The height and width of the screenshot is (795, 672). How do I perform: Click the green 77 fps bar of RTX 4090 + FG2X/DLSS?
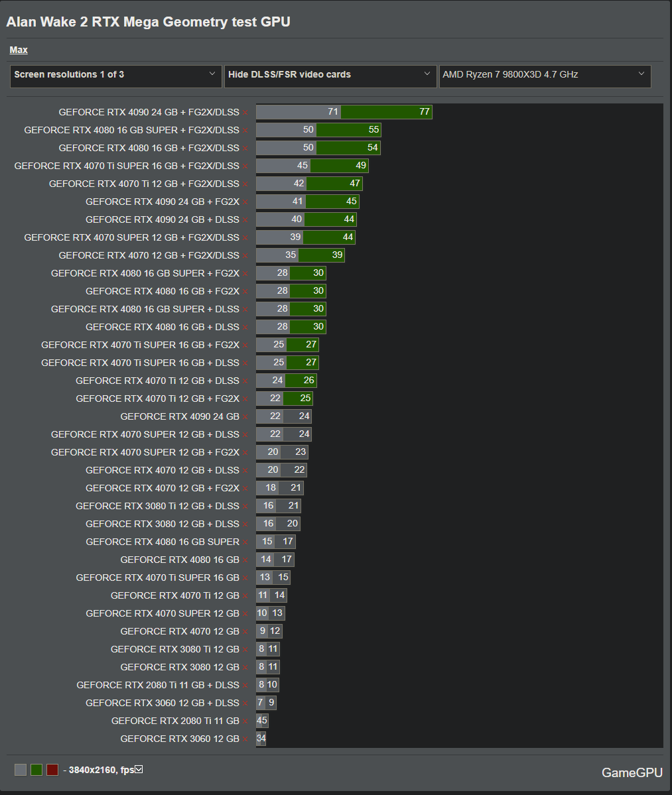tap(387, 111)
